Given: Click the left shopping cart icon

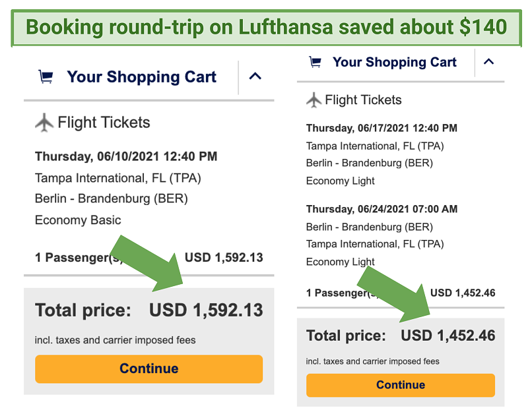Looking at the screenshot, I should point(46,76).
